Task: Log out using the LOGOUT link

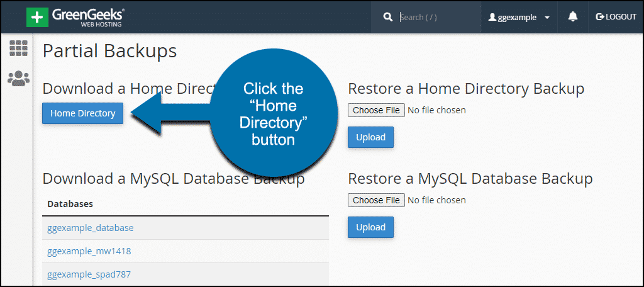Action: click(x=616, y=17)
